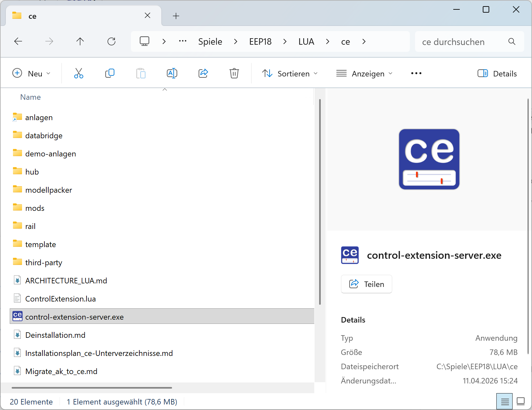Click the large ce preview thumbnail
This screenshot has height=410, width=532.
[x=429, y=159]
